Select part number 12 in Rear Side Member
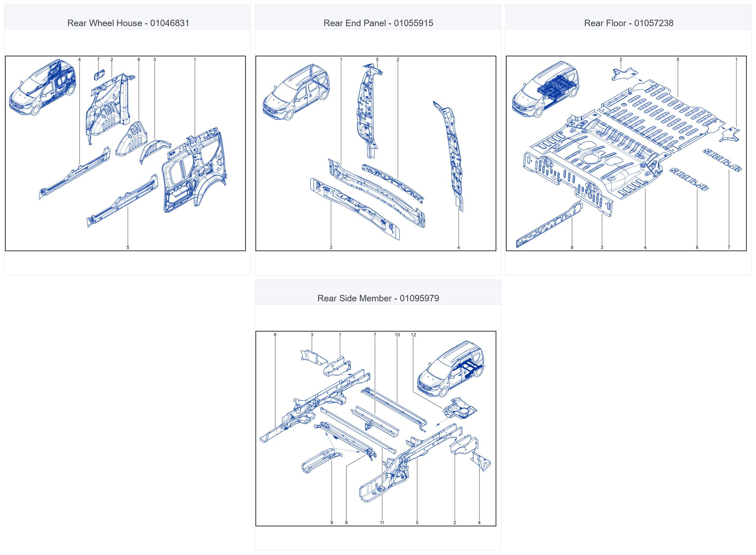 [413, 335]
